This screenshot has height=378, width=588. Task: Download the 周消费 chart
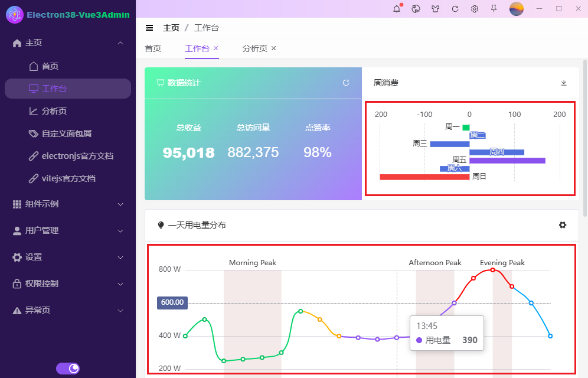564,83
